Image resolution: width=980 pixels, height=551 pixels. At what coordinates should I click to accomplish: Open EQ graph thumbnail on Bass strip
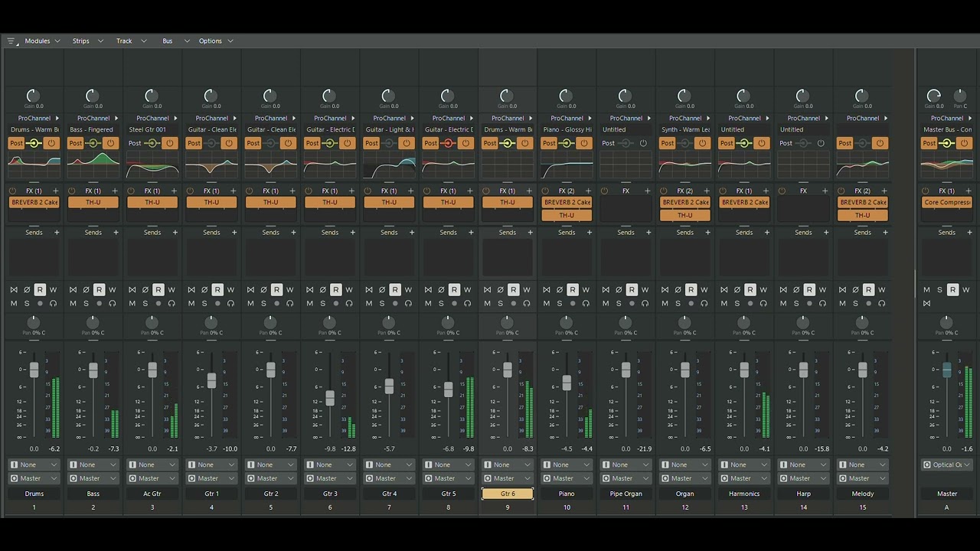click(x=93, y=163)
